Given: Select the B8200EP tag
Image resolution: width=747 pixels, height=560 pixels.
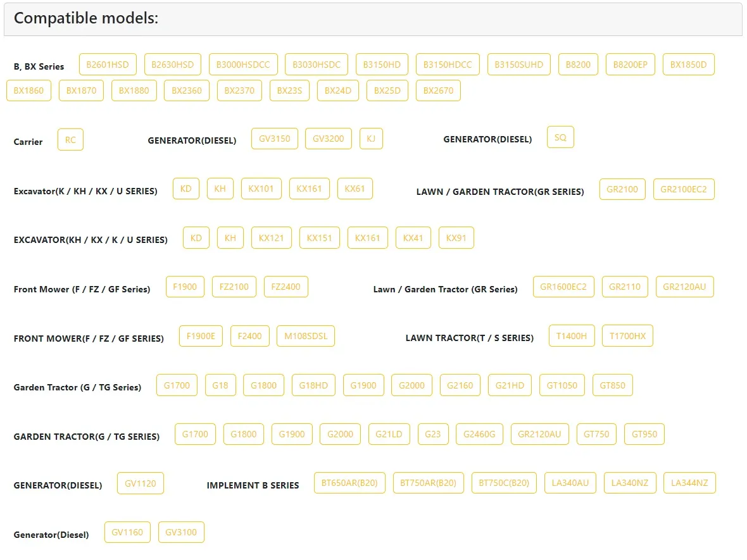Looking at the screenshot, I should click(631, 65).
